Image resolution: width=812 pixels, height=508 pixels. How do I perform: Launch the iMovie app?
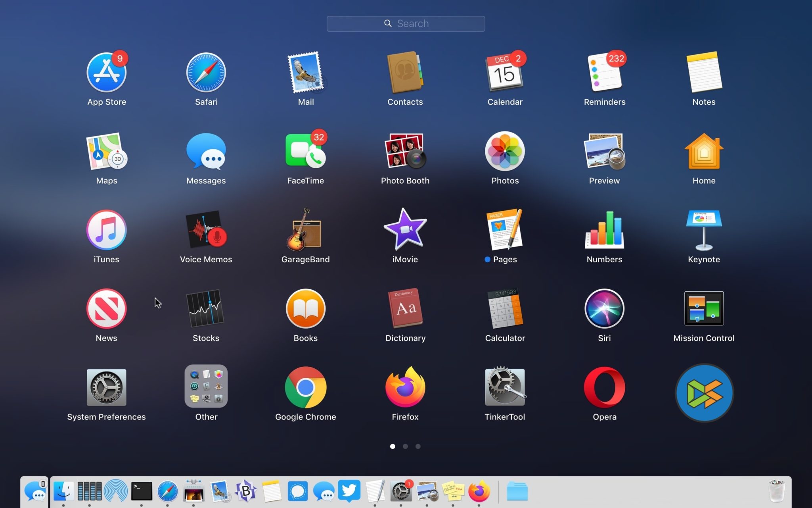click(x=405, y=230)
